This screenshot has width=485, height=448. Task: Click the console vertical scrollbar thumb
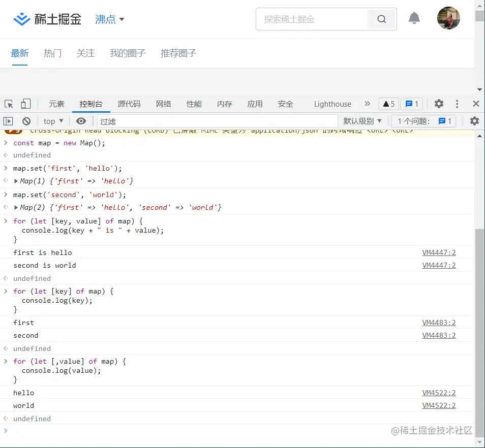click(x=479, y=332)
